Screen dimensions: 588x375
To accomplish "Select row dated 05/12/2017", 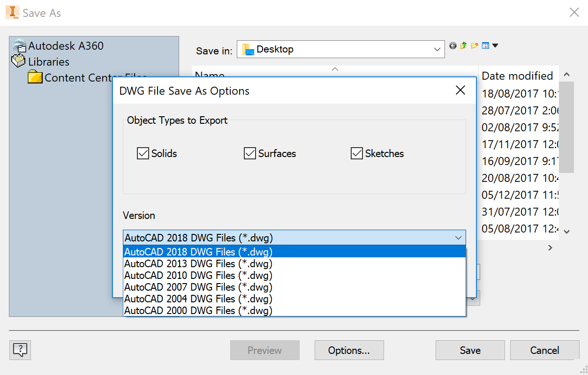I will pos(519,195).
